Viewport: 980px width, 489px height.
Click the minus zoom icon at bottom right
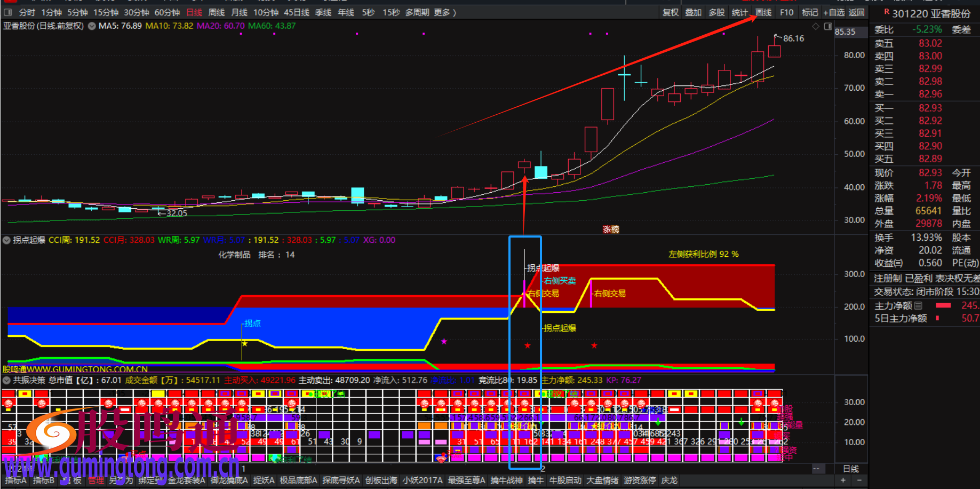click(859, 480)
